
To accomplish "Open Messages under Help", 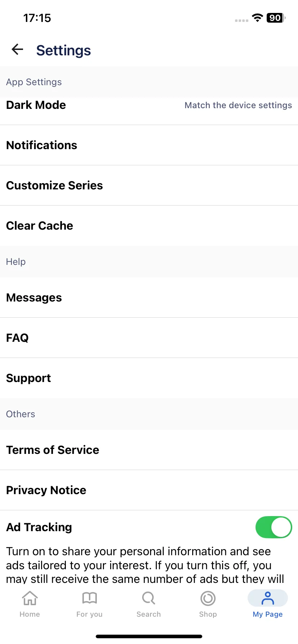I will point(149,298).
